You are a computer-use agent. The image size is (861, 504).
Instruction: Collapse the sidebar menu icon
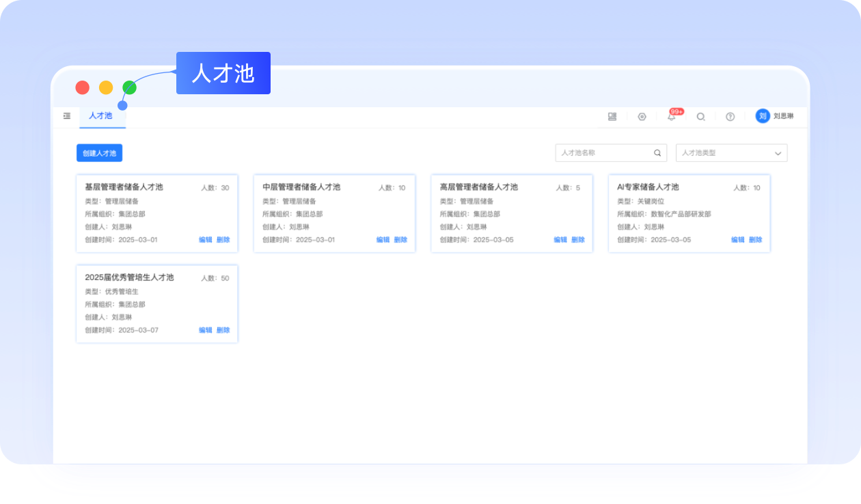(67, 116)
